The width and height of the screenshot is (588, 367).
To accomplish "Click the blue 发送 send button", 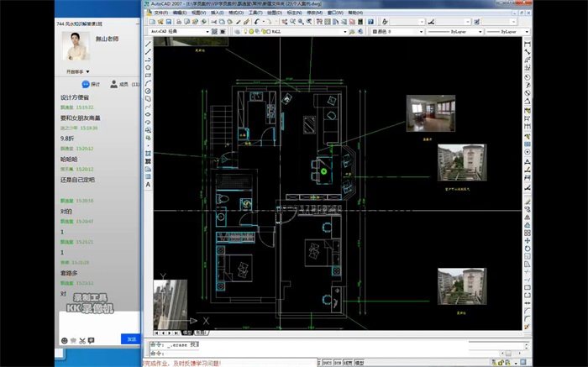I will pyautogui.click(x=131, y=339).
